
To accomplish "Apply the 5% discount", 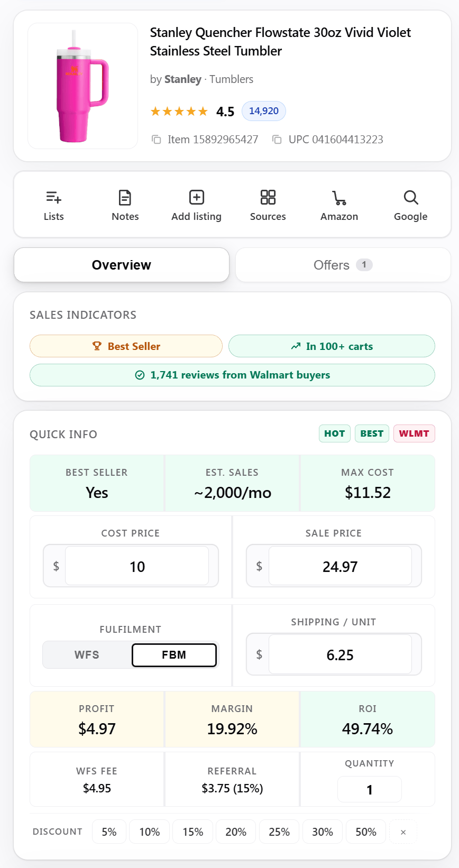I will pyautogui.click(x=109, y=832).
